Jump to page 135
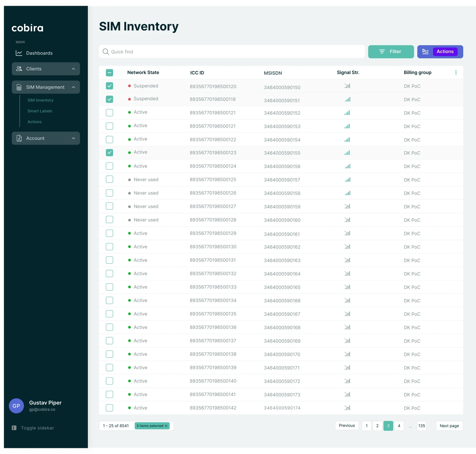 (422, 426)
